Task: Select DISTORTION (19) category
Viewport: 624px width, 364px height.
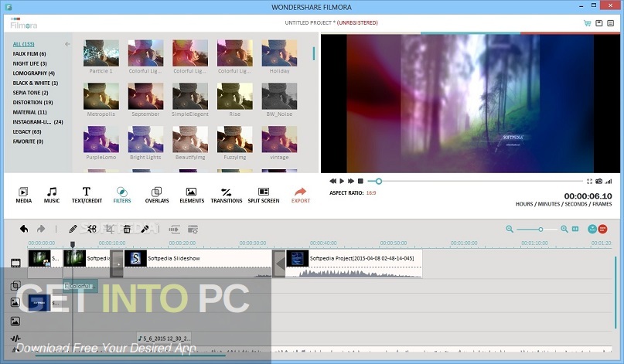Action: pos(32,103)
